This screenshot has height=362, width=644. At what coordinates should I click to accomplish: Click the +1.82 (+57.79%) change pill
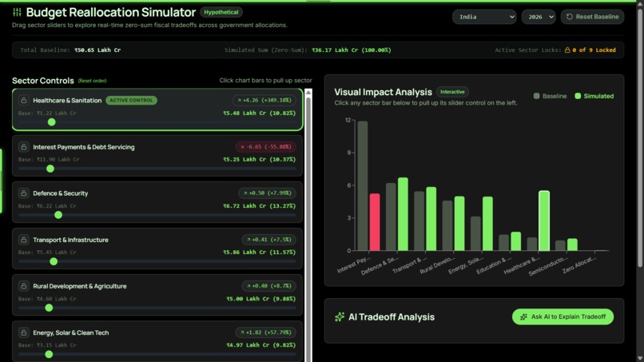pos(266,332)
